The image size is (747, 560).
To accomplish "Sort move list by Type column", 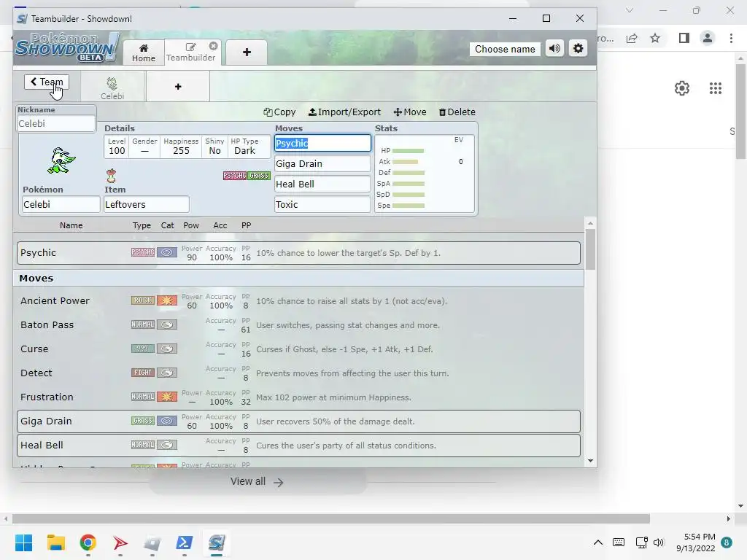I will click(142, 225).
